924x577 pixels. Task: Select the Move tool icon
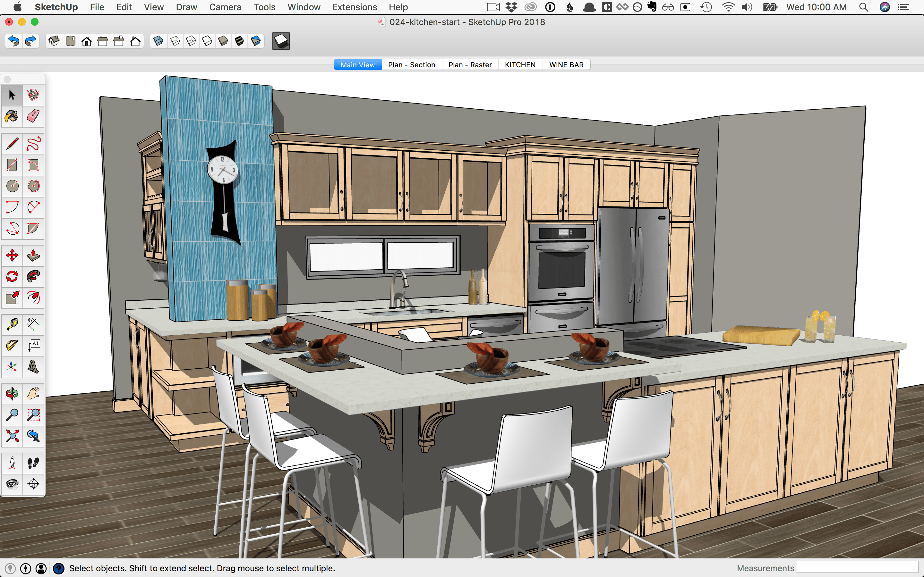click(11, 255)
